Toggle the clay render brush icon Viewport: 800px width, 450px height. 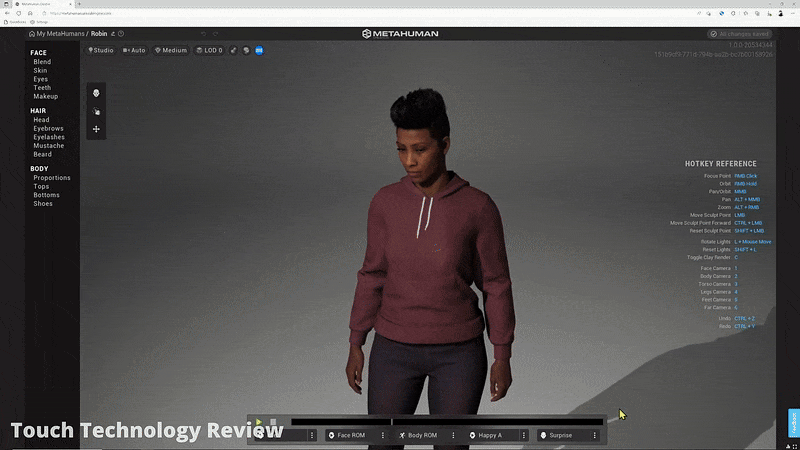click(234, 51)
